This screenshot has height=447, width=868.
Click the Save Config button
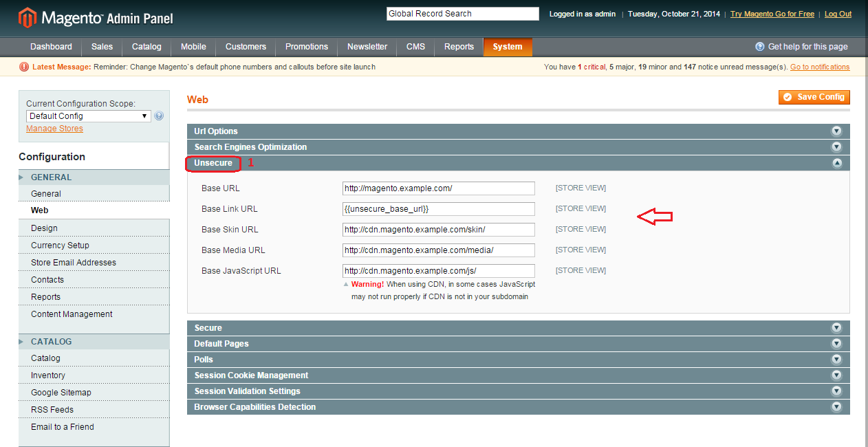814,97
